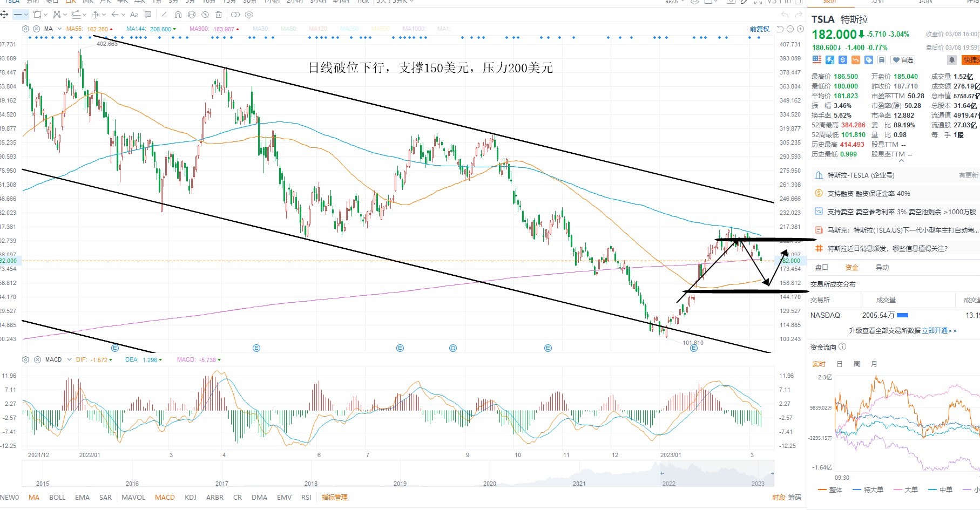Open drawing toolbar settings gear
Image resolution: width=980 pixels, height=510 pixels.
pyautogui.click(x=249, y=15)
